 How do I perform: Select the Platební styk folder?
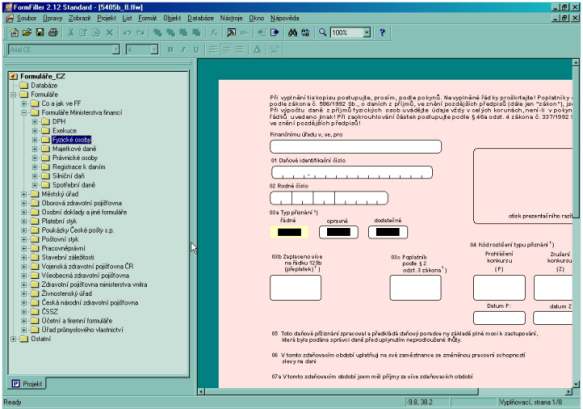click(x=59, y=221)
